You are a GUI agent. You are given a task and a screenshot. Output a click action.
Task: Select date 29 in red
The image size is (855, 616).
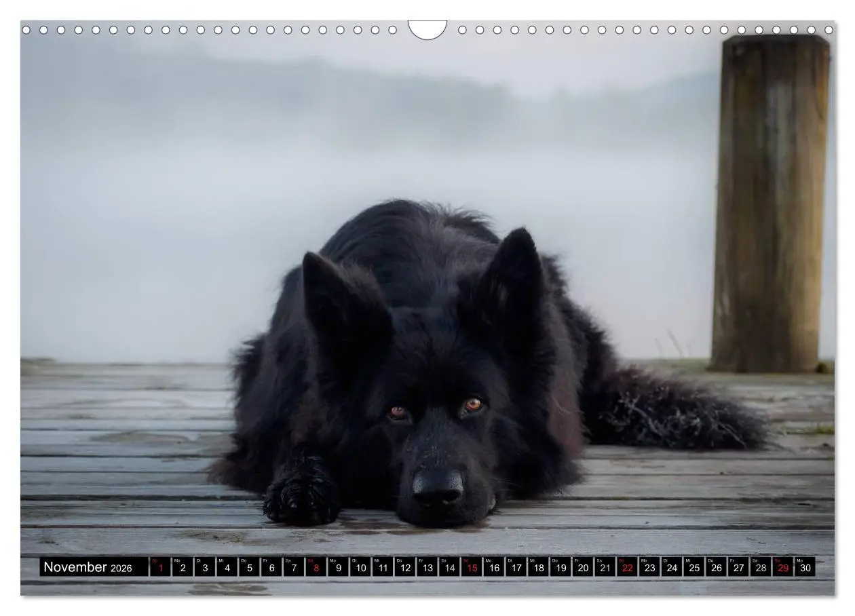[x=782, y=567]
